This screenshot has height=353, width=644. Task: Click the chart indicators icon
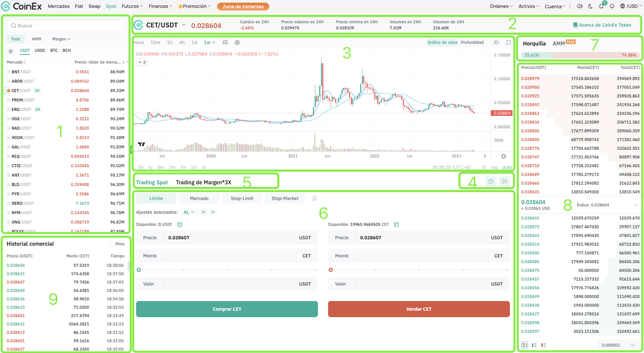click(225, 43)
